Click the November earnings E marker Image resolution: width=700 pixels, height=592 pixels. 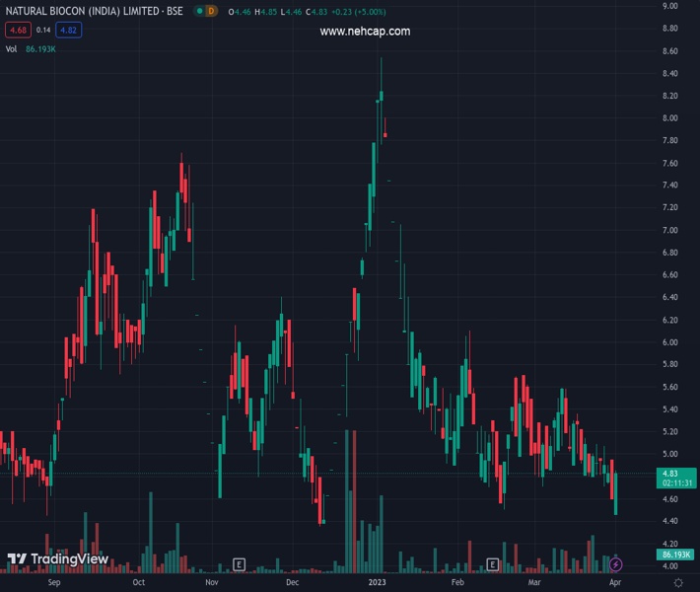(x=239, y=564)
